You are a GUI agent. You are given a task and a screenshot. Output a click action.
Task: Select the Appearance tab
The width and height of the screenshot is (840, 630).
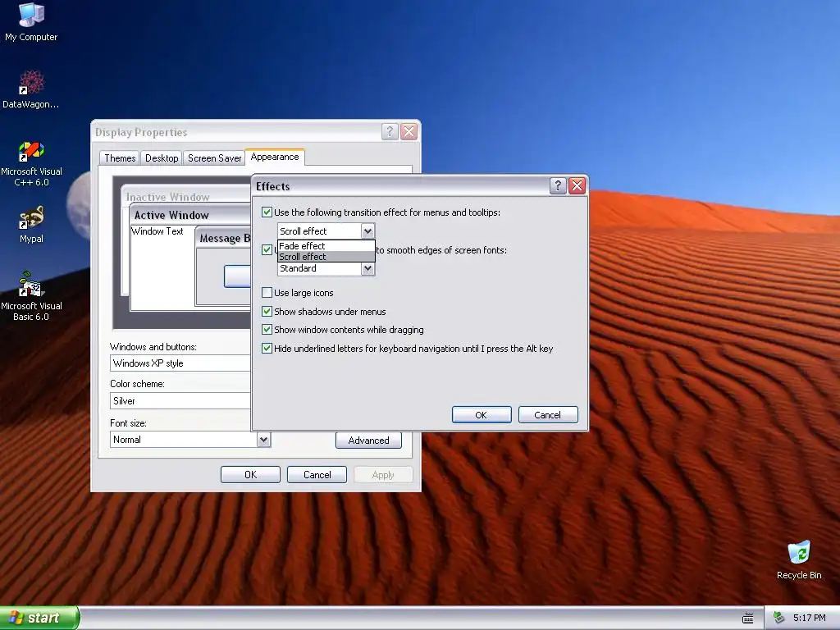[x=275, y=157]
